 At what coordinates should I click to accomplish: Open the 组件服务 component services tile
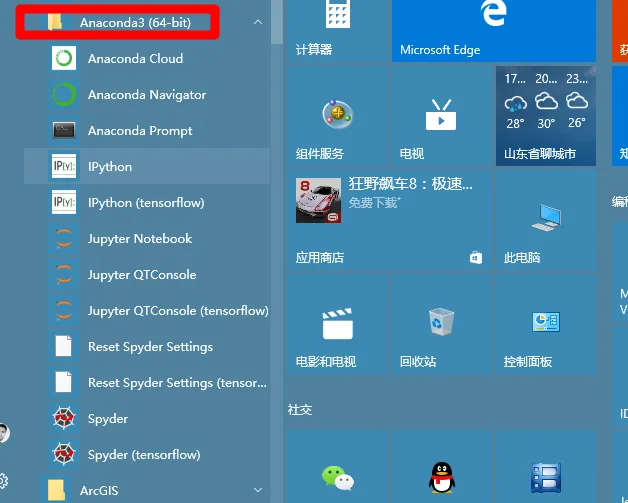[338, 116]
